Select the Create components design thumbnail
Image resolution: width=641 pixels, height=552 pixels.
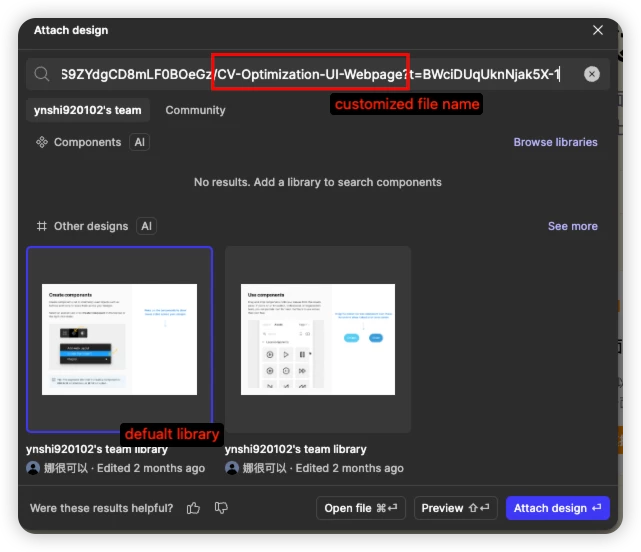[119, 339]
